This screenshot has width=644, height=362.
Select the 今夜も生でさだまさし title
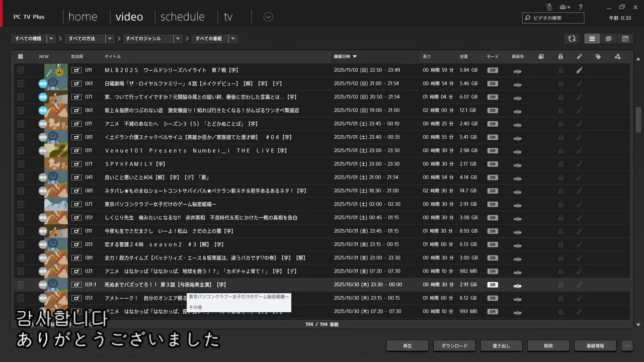(169, 231)
